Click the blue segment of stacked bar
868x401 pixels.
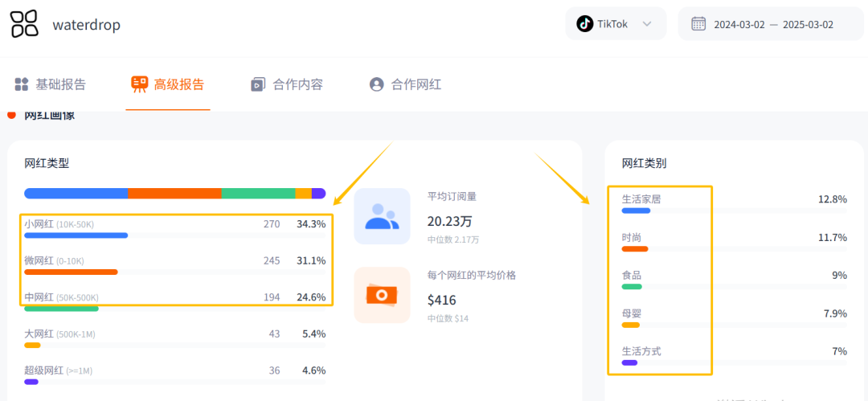click(76, 194)
